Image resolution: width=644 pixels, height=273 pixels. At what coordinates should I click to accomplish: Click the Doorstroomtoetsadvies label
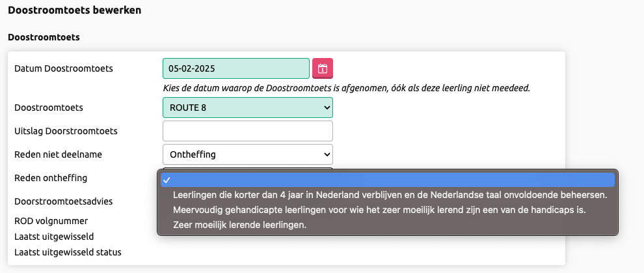[63, 201]
